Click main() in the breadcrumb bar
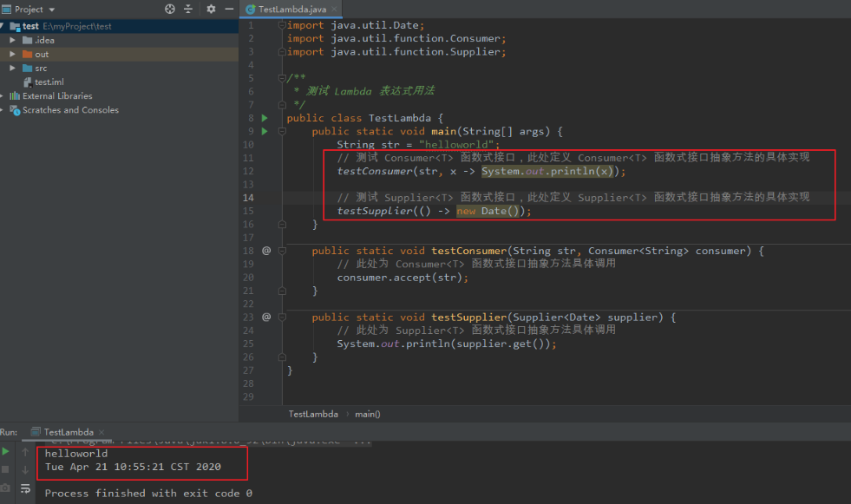This screenshot has height=504, width=851. (368, 414)
